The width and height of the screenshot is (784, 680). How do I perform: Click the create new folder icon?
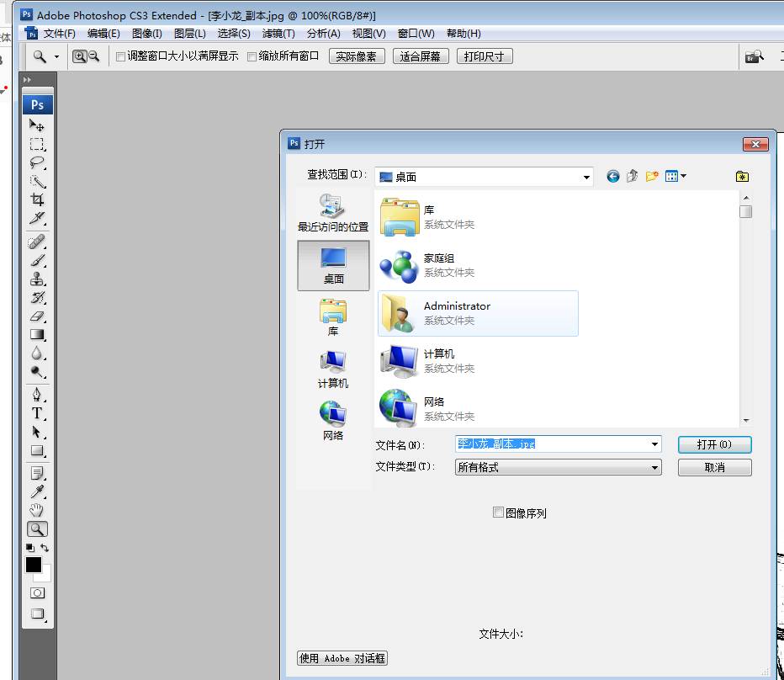pyautogui.click(x=652, y=176)
